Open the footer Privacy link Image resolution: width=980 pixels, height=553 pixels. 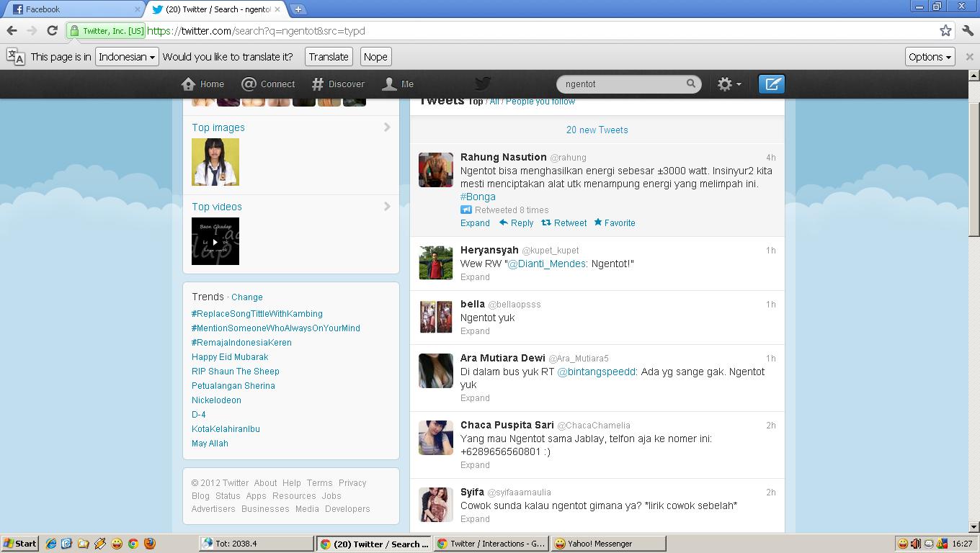[352, 483]
